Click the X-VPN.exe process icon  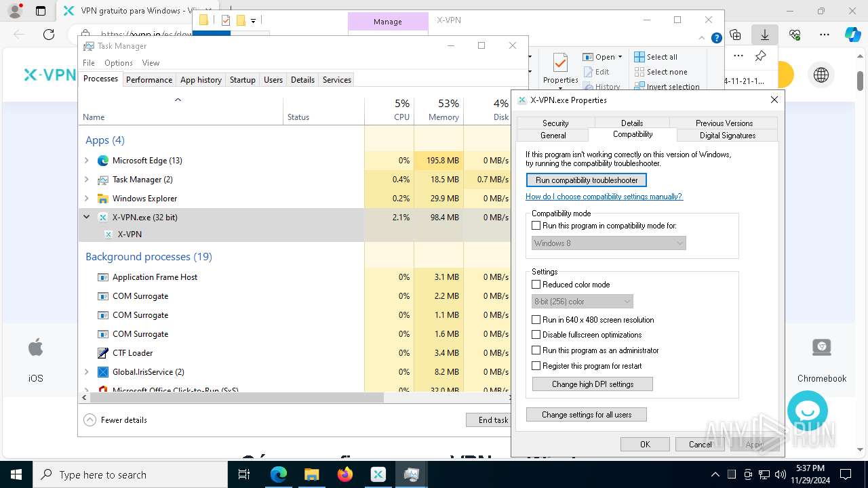(103, 218)
